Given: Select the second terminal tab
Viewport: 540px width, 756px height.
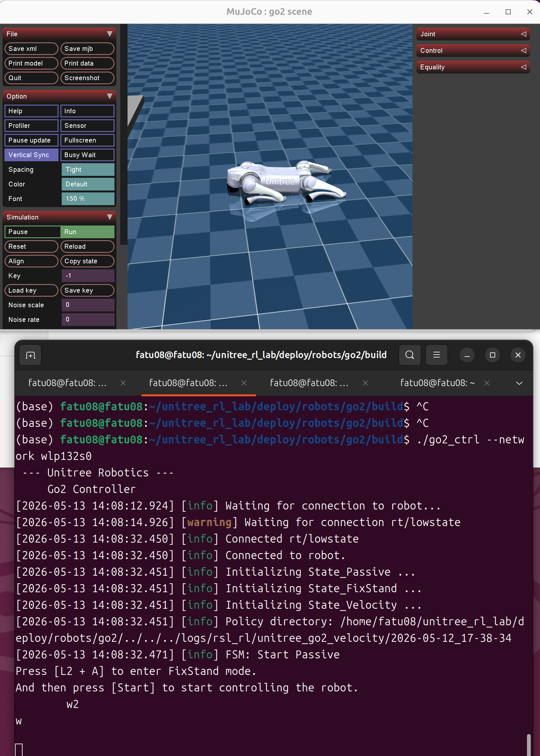Looking at the screenshot, I should coord(189,383).
